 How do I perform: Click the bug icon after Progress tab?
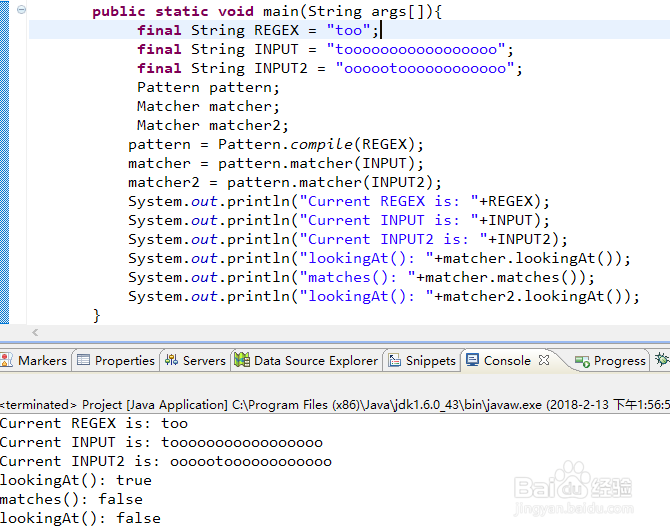tap(662, 359)
